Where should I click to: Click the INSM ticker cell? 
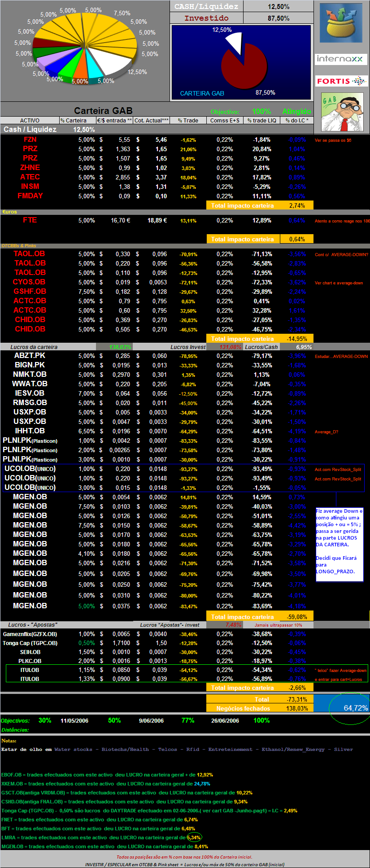point(30,187)
